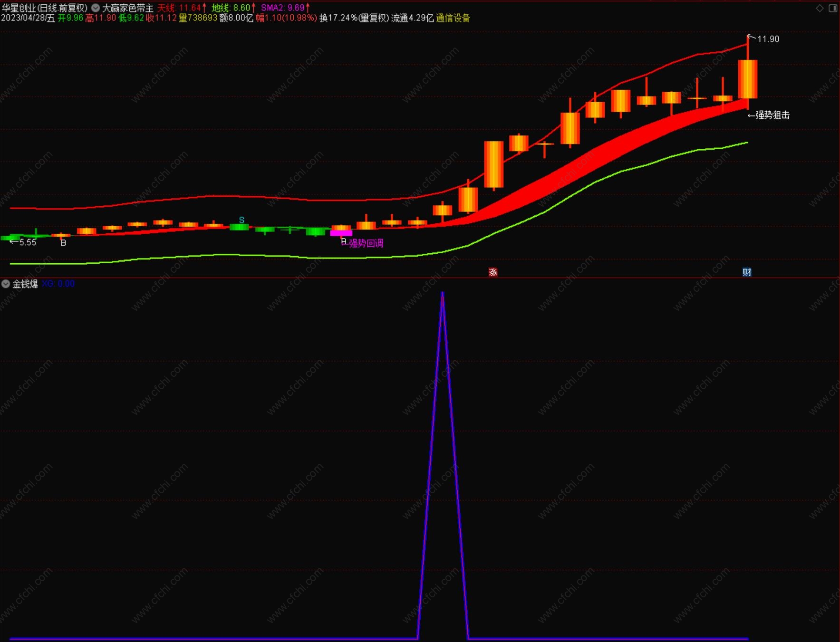Click the 5.55 low price label

(28, 242)
